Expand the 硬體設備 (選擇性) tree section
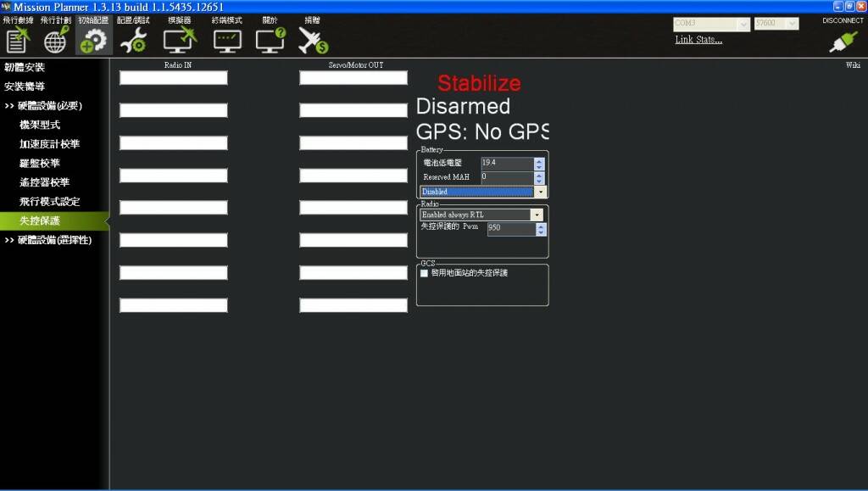 tap(9, 240)
